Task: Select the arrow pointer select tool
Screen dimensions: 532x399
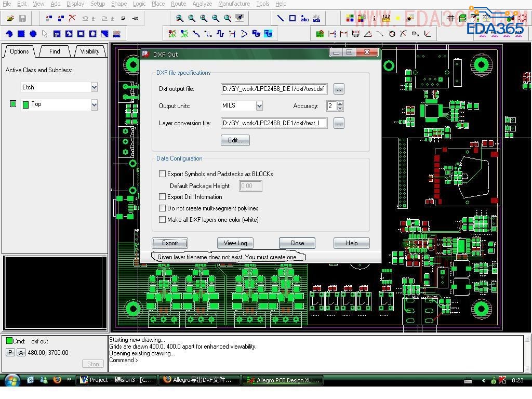Action: (x=45, y=34)
